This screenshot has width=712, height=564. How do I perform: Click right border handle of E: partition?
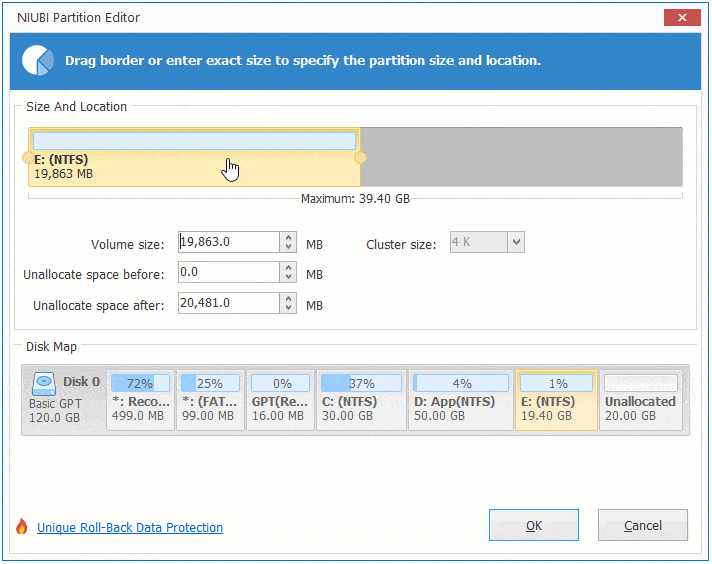[x=361, y=158]
